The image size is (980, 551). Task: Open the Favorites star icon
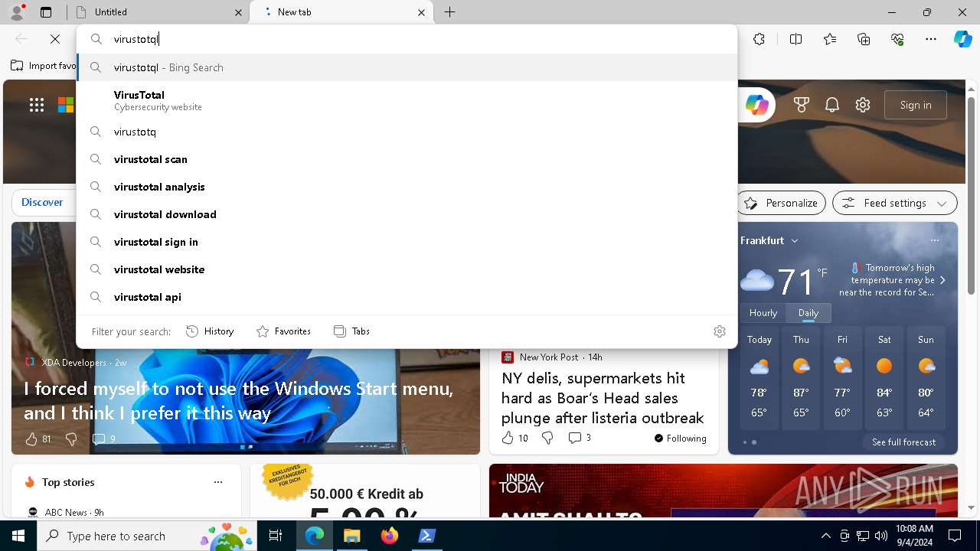click(x=830, y=39)
